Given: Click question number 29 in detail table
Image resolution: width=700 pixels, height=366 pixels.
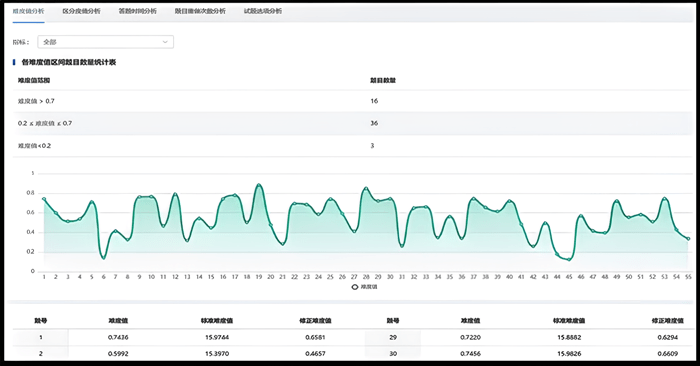Looking at the screenshot, I should point(393,337).
